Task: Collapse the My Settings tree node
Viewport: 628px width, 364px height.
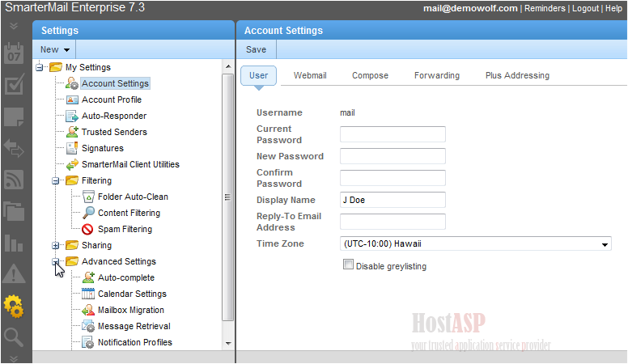Action: pyautogui.click(x=39, y=67)
